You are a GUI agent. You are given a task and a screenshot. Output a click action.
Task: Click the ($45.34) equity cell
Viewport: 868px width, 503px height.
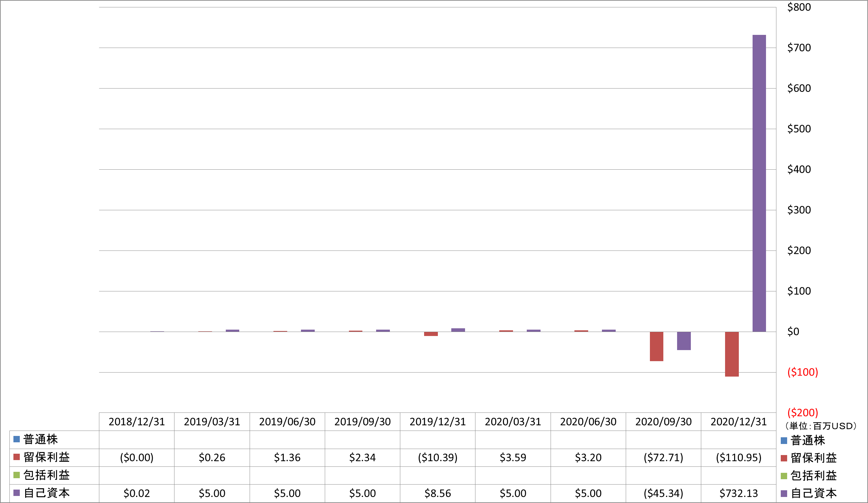663,493
